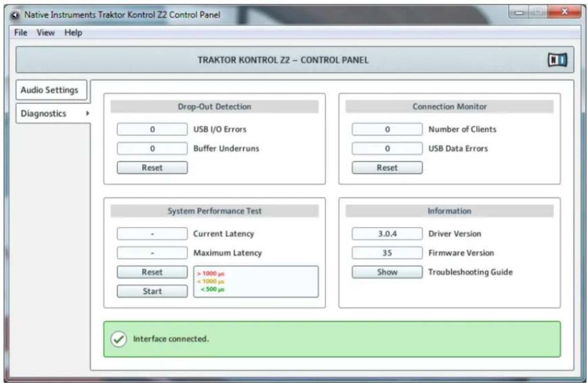
Task: Click the orange '< 1000 µs' legend entry
Action: click(x=211, y=281)
